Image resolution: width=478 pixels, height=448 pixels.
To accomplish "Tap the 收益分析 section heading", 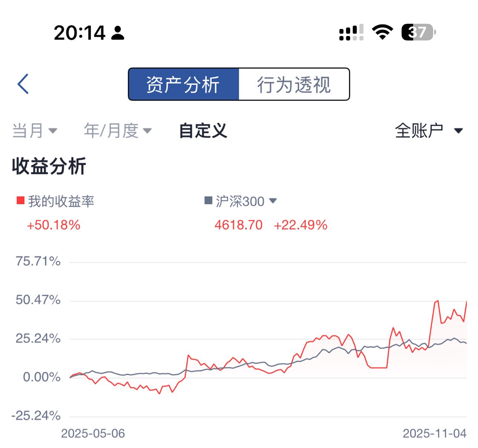I will coord(49,167).
